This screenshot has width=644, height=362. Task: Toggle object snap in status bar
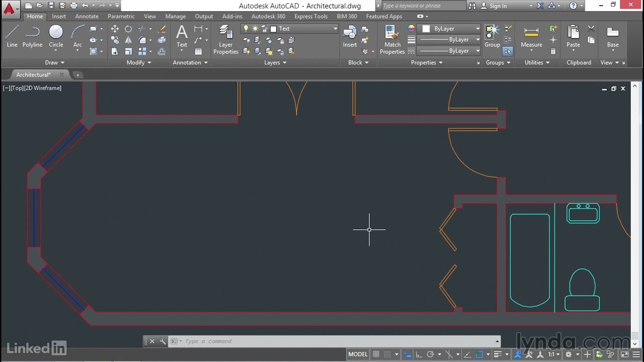[x=479, y=354]
